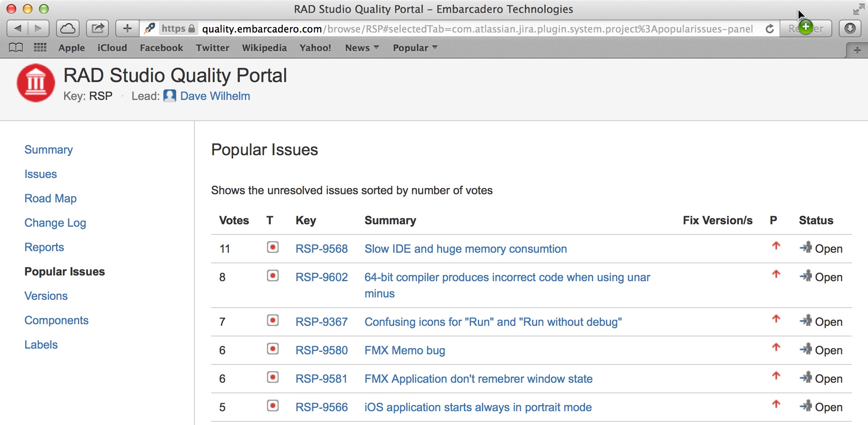Open 'FMX Application don't remebrer window state'
The image size is (868, 425).
click(x=479, y=379)
